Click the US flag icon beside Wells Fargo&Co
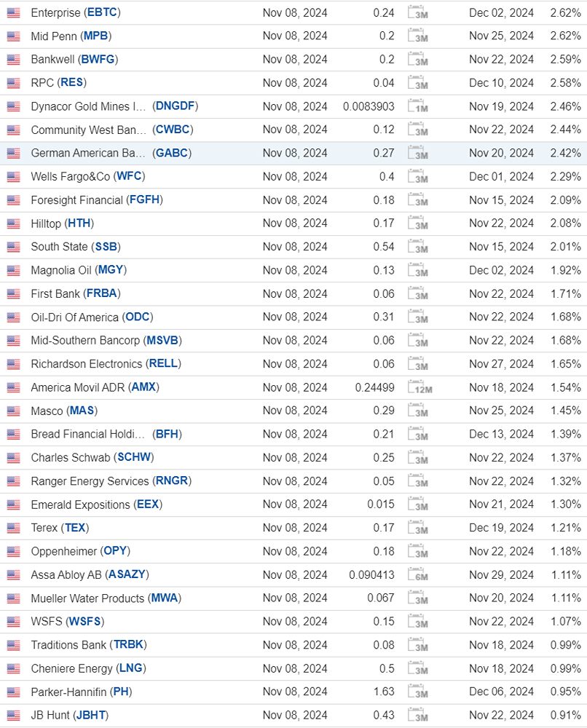 (13, 177)
